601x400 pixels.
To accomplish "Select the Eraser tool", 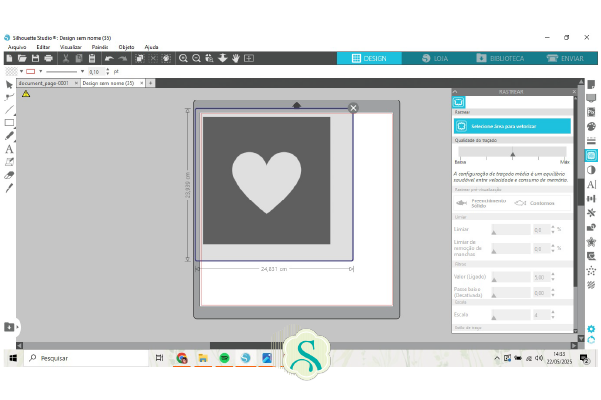I will (9, 175).
